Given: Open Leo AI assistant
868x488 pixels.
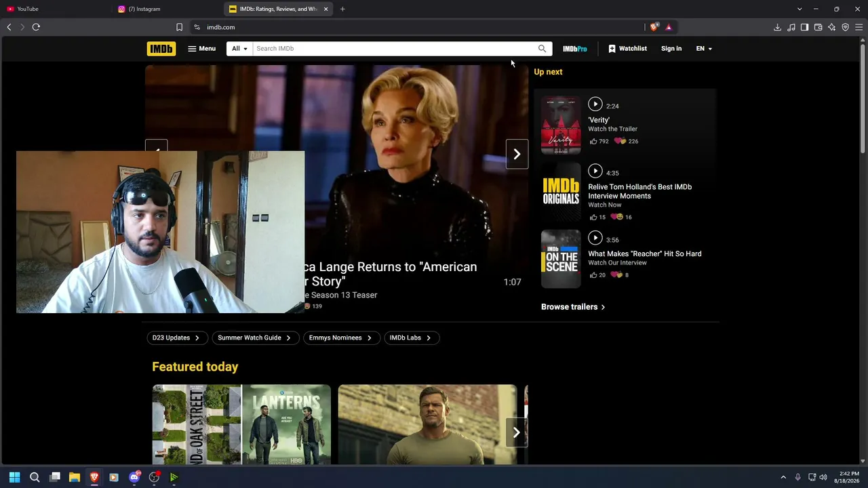Looking at the screenshot, I should tap(831, 27).
